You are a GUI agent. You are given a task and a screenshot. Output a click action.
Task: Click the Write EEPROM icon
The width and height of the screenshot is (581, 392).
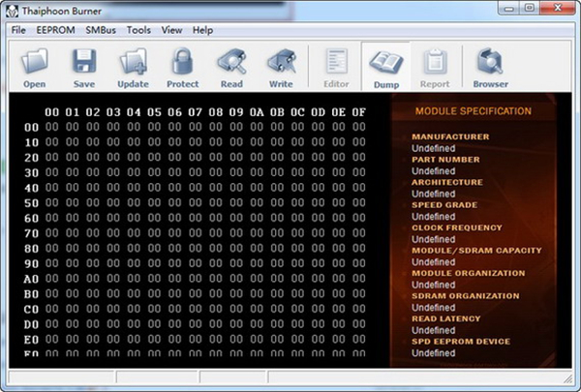point(281,64)
